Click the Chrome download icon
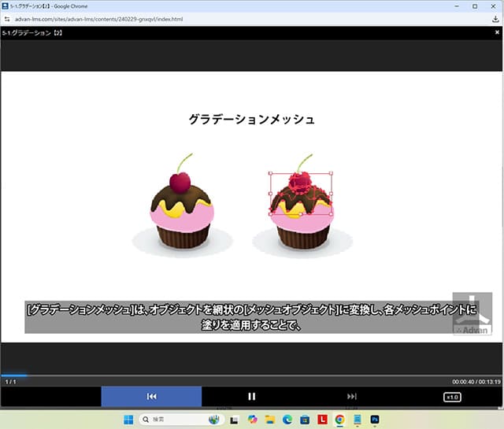 click(x=495, y=18)
